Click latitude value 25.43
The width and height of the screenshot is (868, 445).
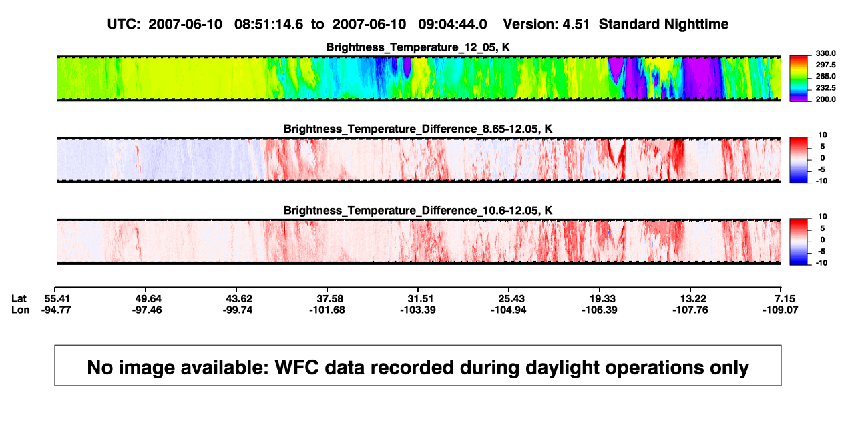pos(510,298)
